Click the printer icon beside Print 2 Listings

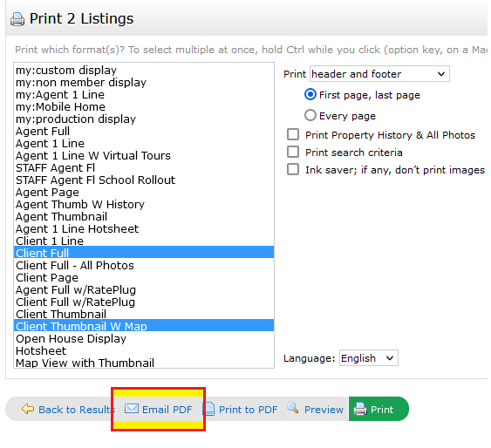pos(17,19)
